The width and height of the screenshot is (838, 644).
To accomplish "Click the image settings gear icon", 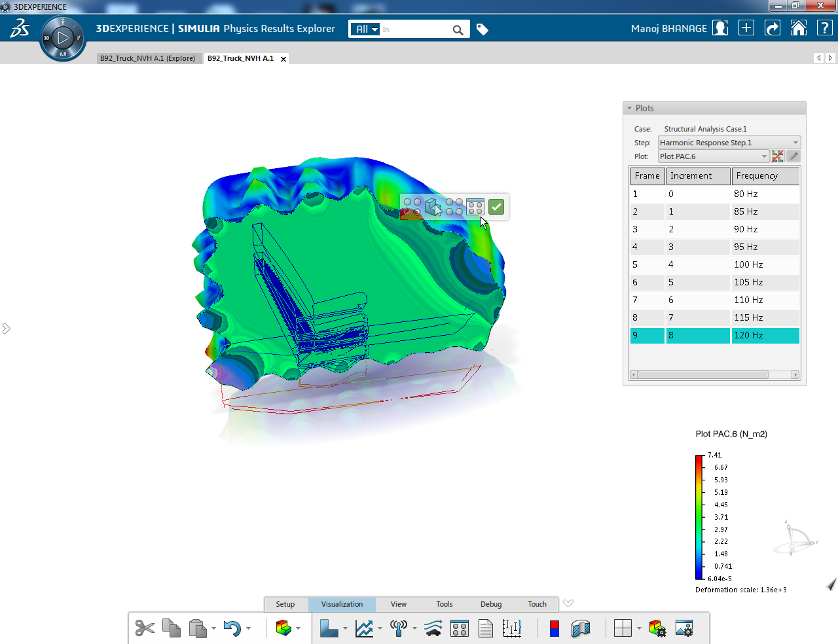I will click(x=684, y=628).
